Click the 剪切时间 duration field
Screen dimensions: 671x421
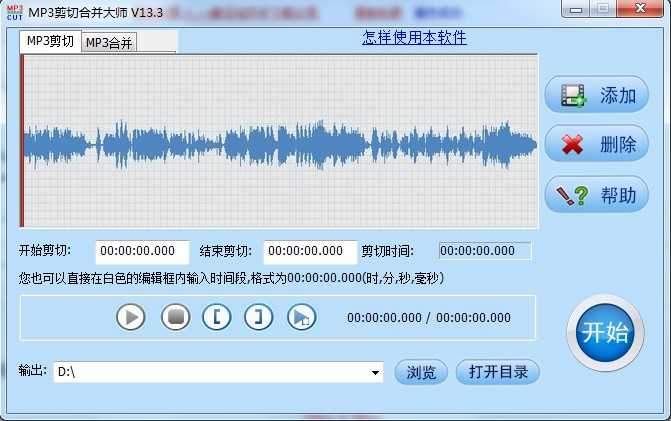pyautogui.click(x=485, y=251)
